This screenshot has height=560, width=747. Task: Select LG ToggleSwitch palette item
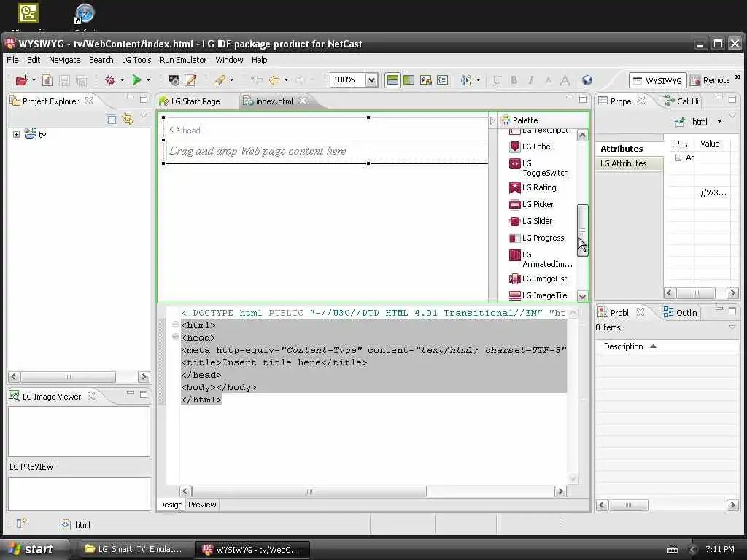point(539,168)
